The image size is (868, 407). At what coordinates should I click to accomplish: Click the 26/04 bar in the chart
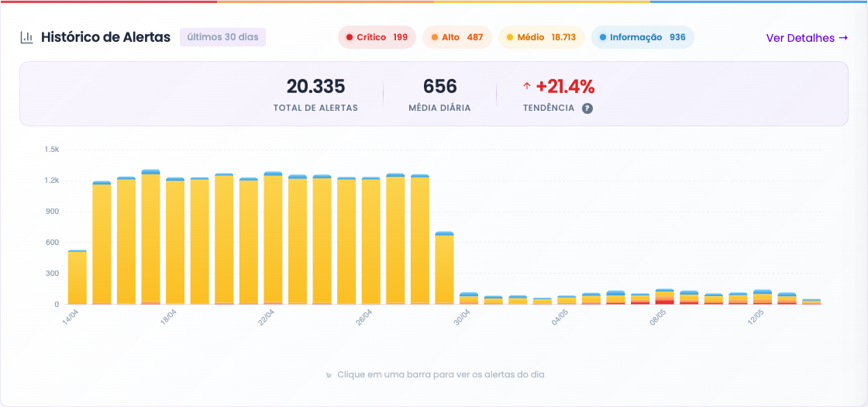click(371, 241)
